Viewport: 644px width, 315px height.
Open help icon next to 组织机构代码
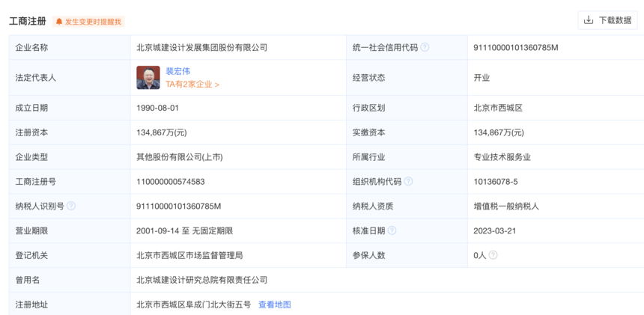[x=408, y=181]
